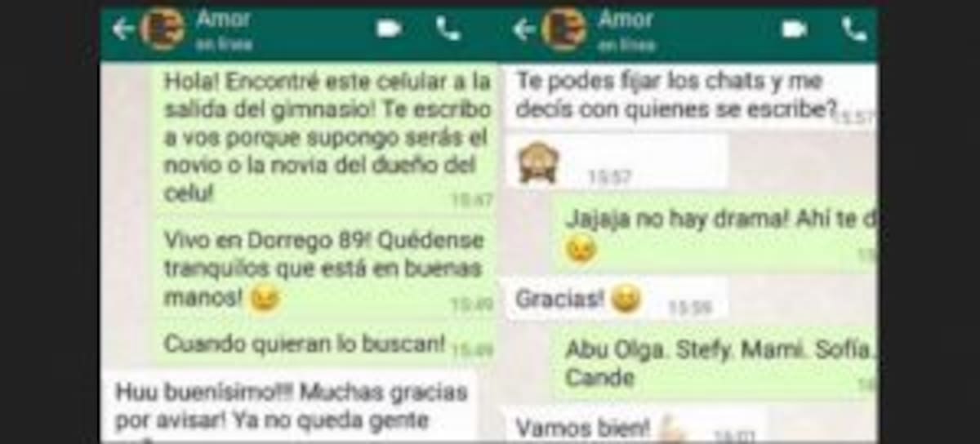The height and width of the screenshot is (444, 980).
Task: Open Amor's profile picture in left chat
Action: pos(163,29)
